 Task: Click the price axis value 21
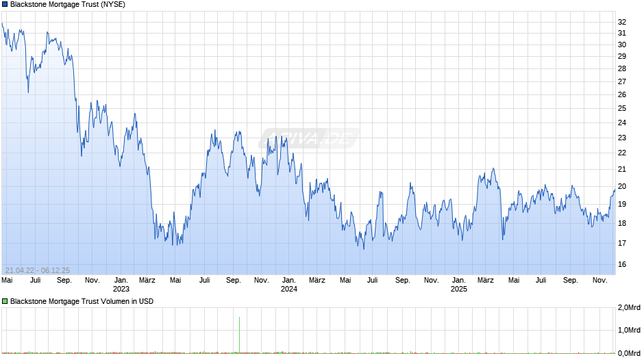622,170
